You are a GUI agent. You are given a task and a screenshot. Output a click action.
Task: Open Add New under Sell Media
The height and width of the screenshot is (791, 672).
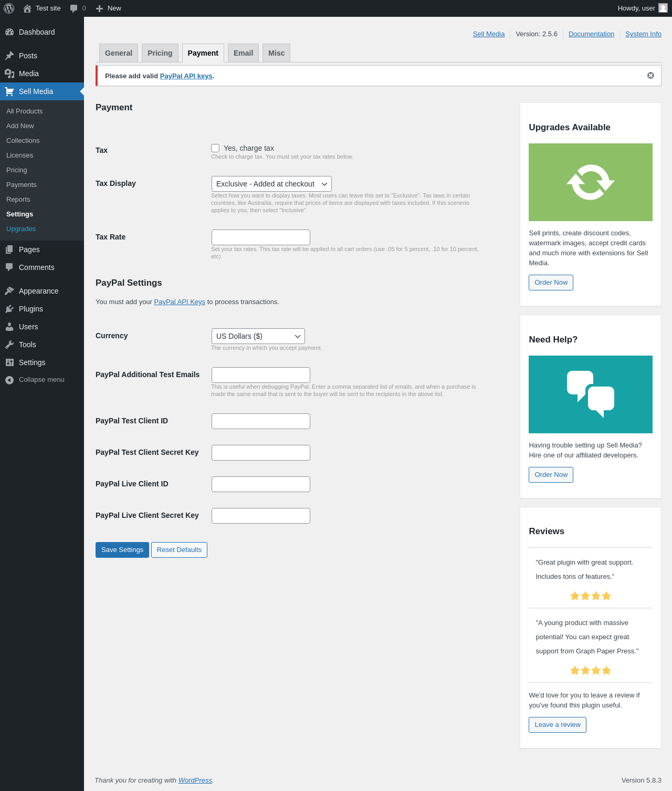pyautogui.click(x=20, y=126)
